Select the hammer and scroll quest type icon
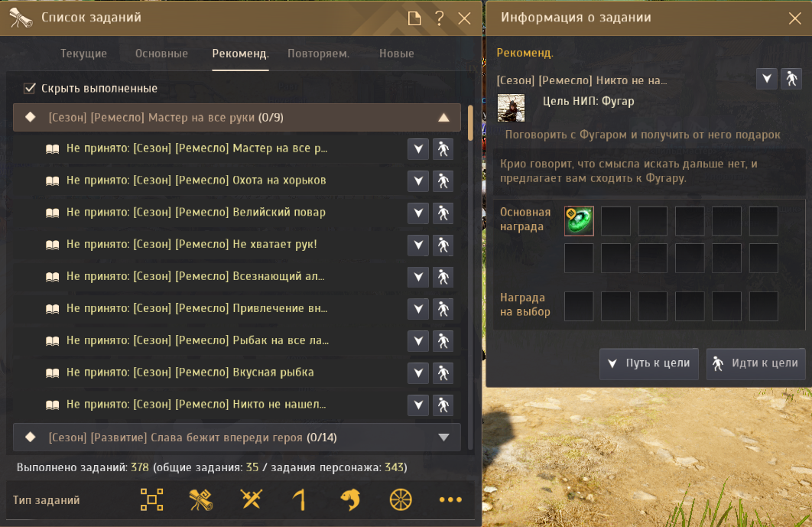The height and width of the screenshot is (527, 812). click(201, 499)
